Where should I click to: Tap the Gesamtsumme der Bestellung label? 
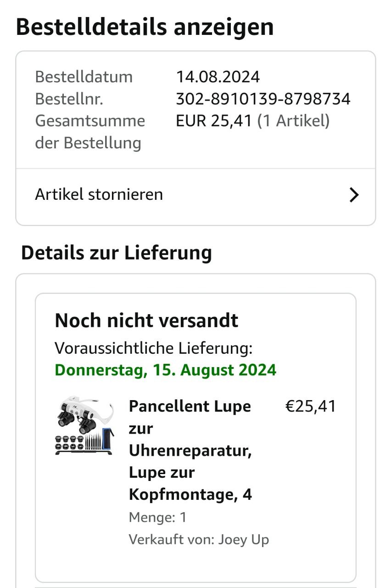click(x=89, y=132)
